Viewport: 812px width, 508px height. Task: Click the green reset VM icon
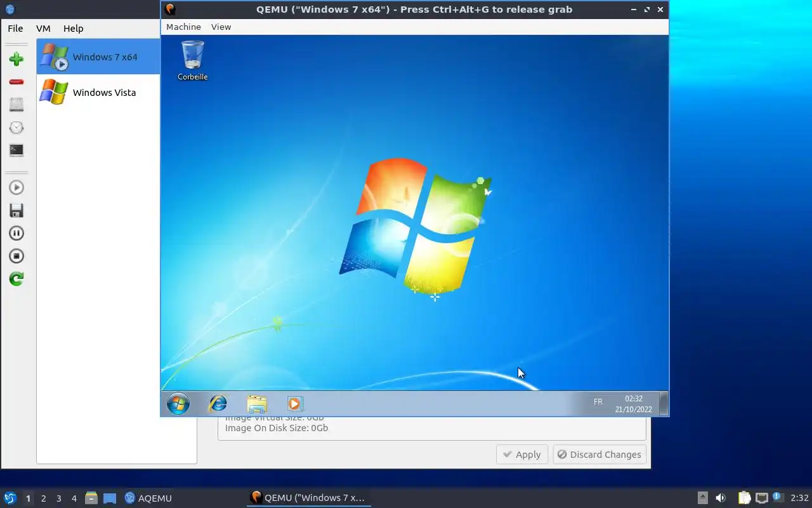coord(16,279)
